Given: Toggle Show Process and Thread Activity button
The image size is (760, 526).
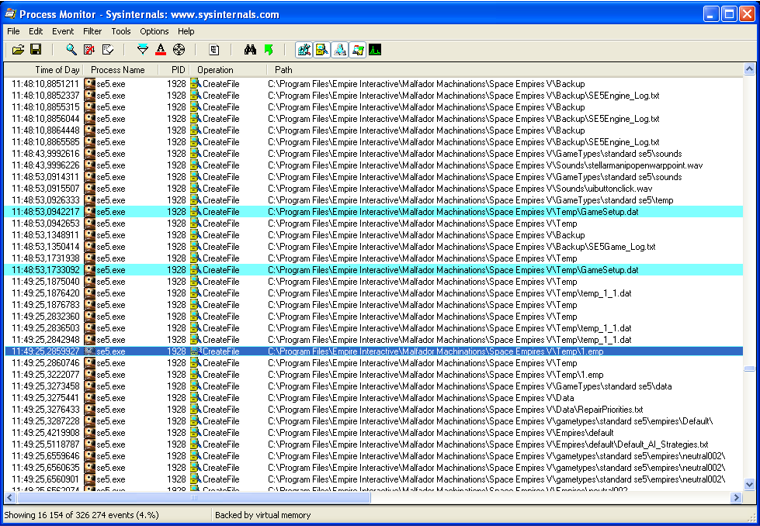Looking at the screenshot, I should (358, 49).
